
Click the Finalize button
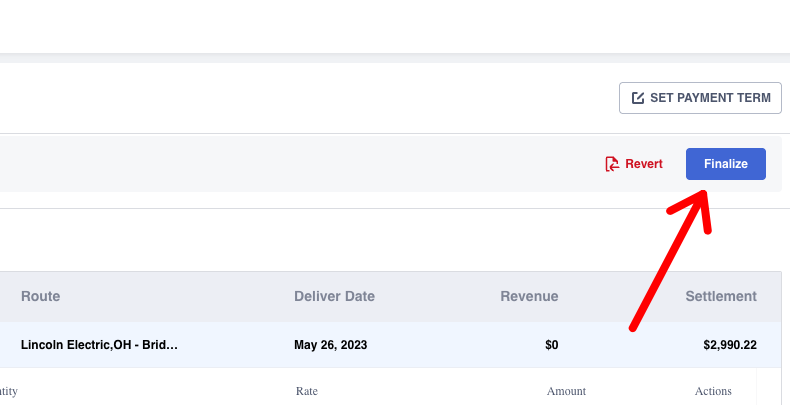click(726, 164)
